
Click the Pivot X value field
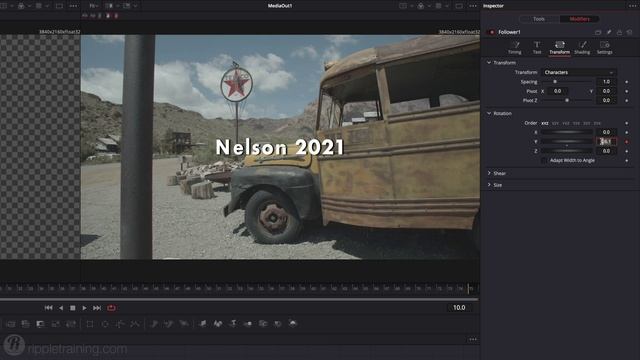[557, 91]
